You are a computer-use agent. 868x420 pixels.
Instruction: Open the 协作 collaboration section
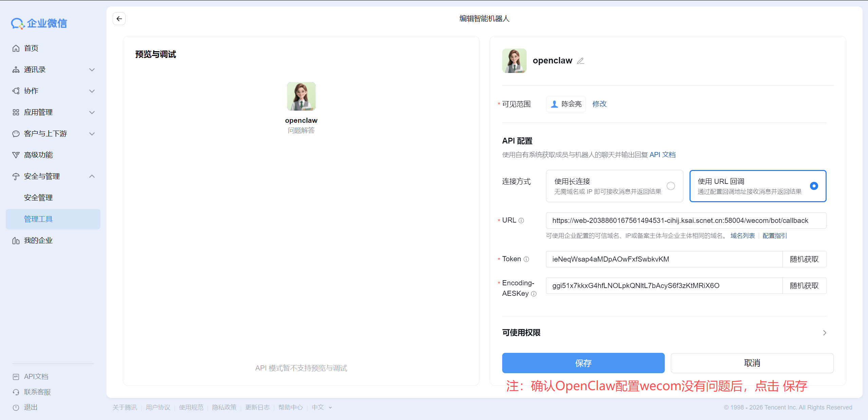(x=31, y=91)
